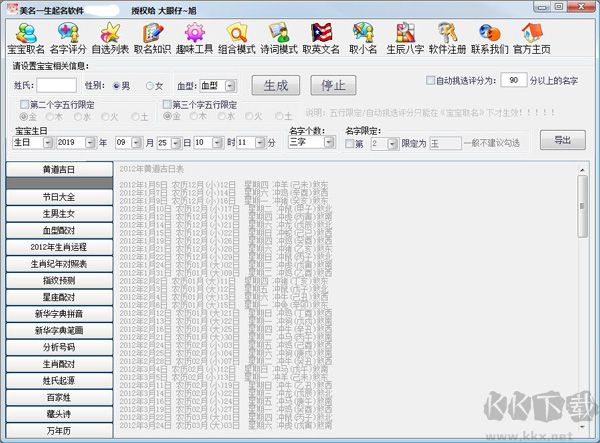The image size is (600, 443).
Task: Open 生男生女 in the side list
Action: (59, 214)
